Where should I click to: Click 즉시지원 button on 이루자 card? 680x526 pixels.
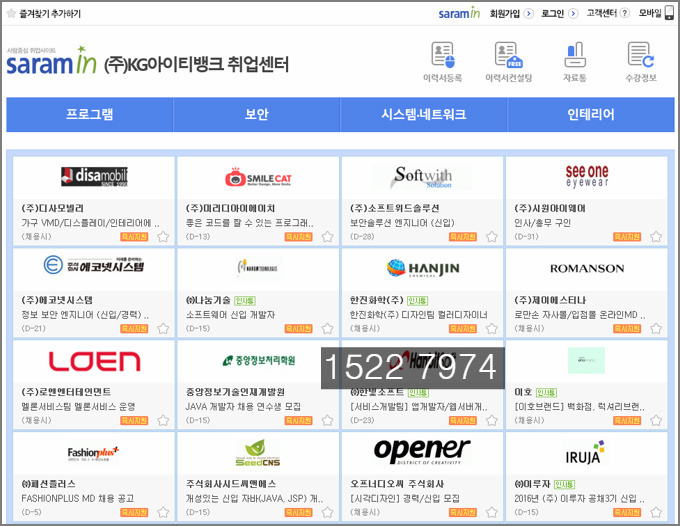coord(627,513)
